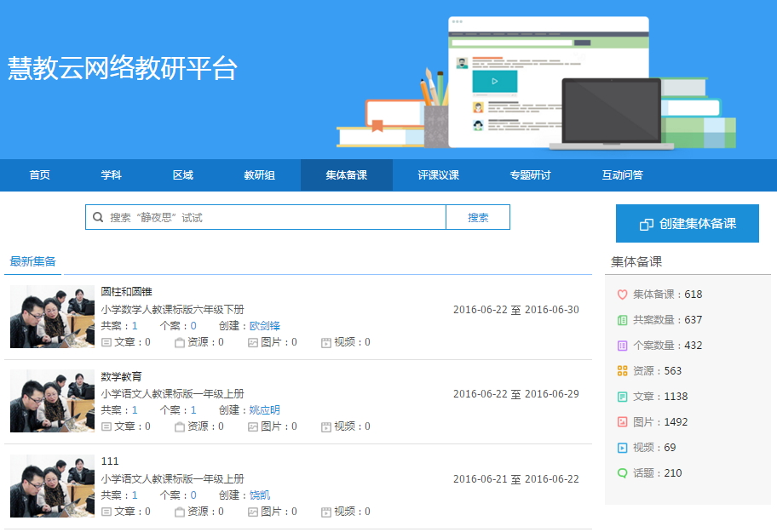
Task: Click thumbnail of the 数学教育 entry
Action: 52,401
